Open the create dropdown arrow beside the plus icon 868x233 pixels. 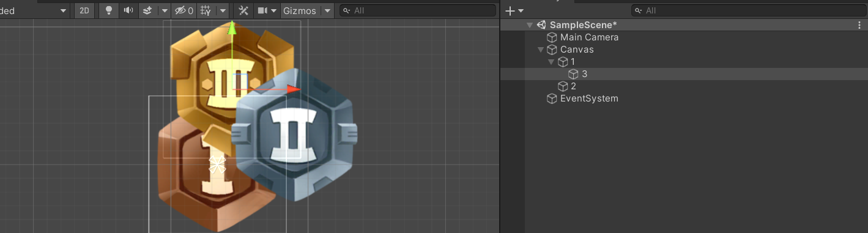pyautogui.click(x=521, y=10)
